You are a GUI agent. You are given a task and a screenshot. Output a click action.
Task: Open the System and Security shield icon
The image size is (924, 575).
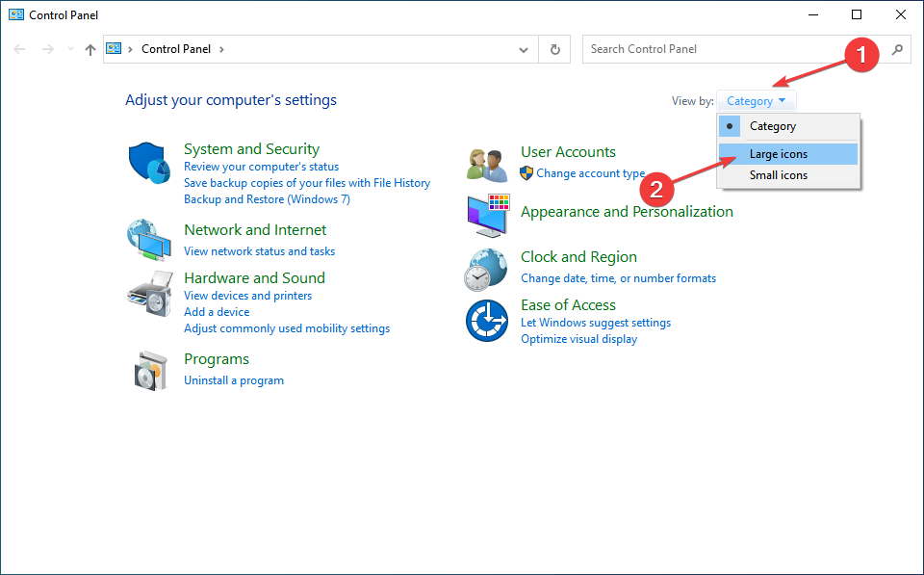tap(149, 163)
